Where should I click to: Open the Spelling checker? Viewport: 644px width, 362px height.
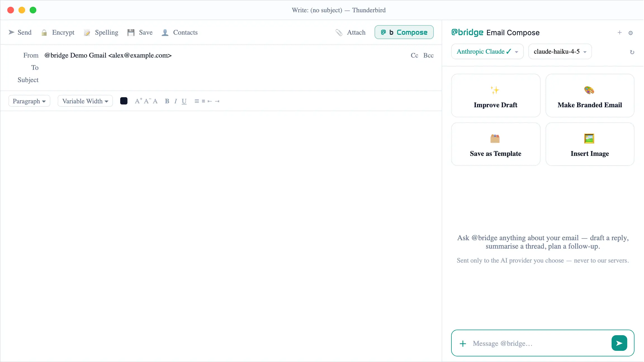(x=101, y=32)
